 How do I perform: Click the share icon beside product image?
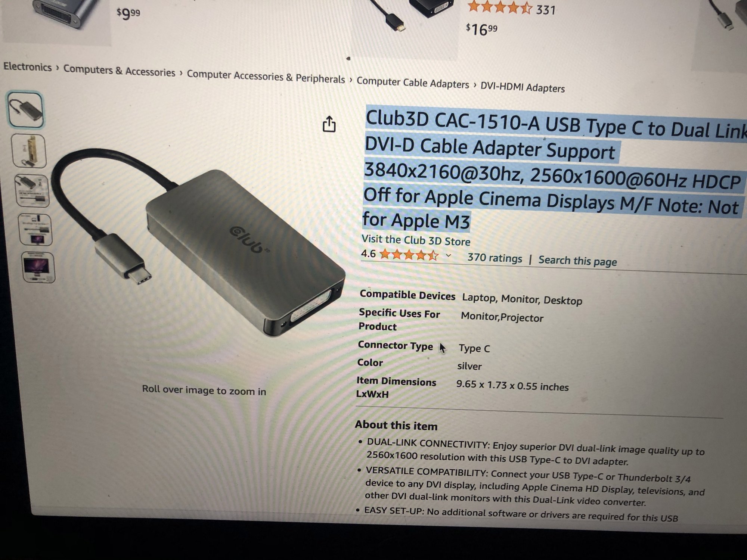329,124
